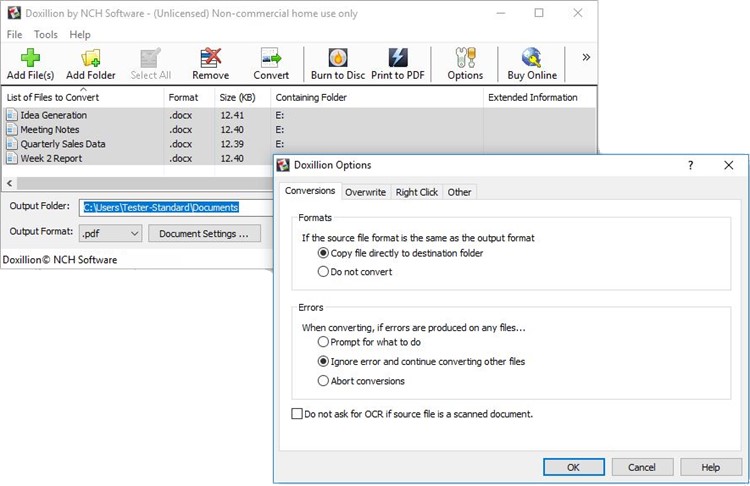Select the Idea Generation file name
This screenshot has height=486, width=750.
(x=54, y=115)
